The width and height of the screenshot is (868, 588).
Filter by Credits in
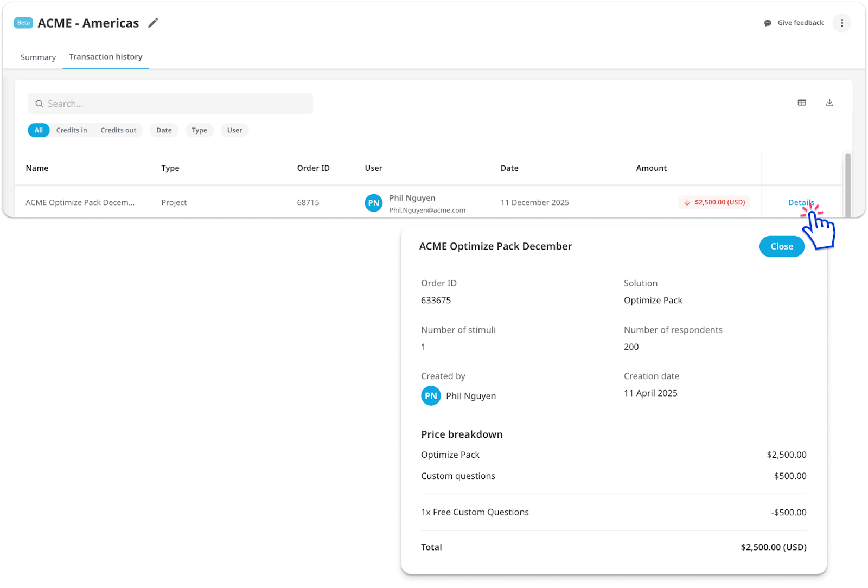[x=72, y=130]
